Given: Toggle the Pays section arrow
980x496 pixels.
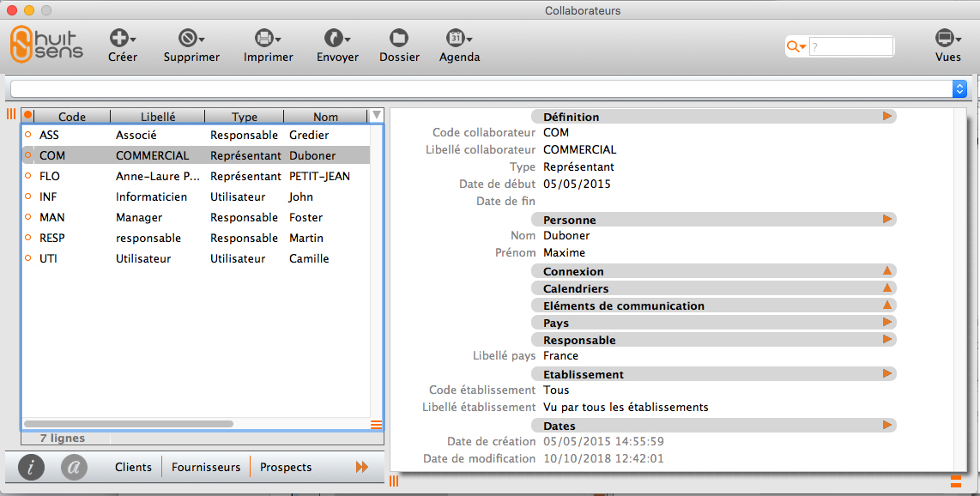Looking at the screenshot, I should point(886,323).
